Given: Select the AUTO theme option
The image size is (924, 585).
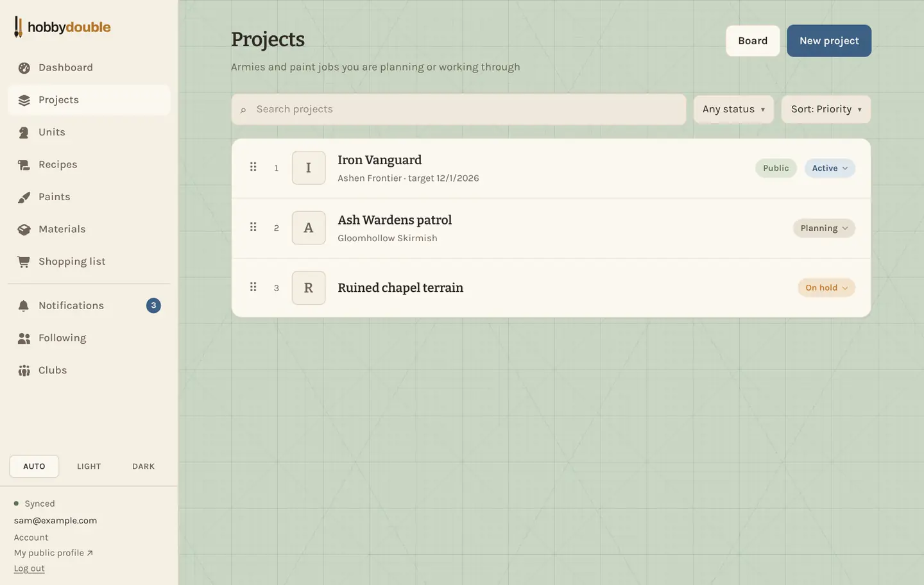Looking at the screenshot, I should coord(34,466).
